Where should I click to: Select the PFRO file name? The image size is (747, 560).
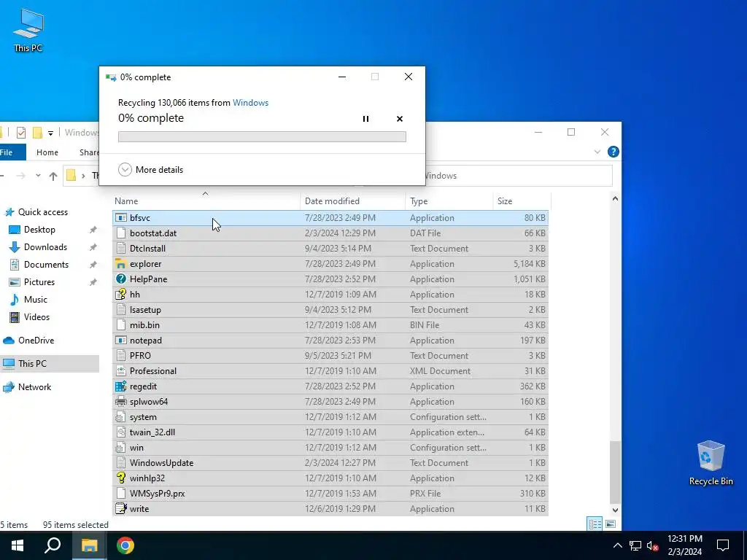coord(140,356)
